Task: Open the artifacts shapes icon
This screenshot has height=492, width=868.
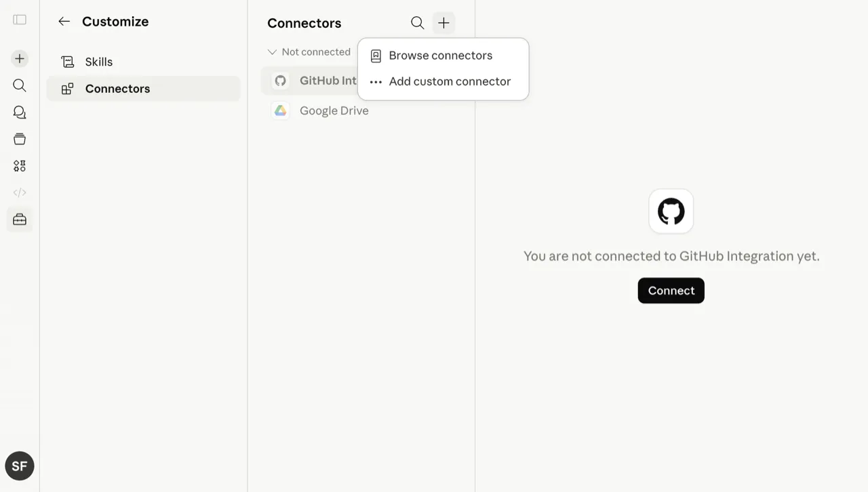Action: 20,166
